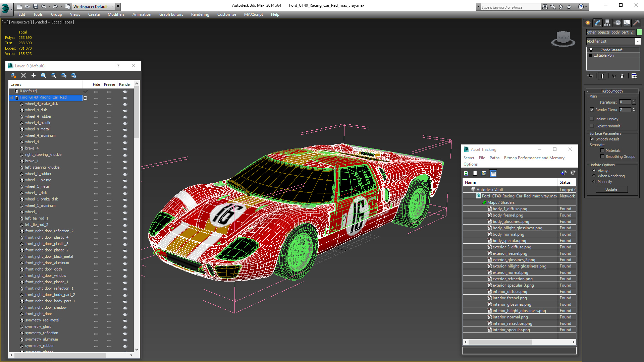Click the Table View icon in Asset Tracking
Viewport: 644px width, 362px height.
coord(493,173)
